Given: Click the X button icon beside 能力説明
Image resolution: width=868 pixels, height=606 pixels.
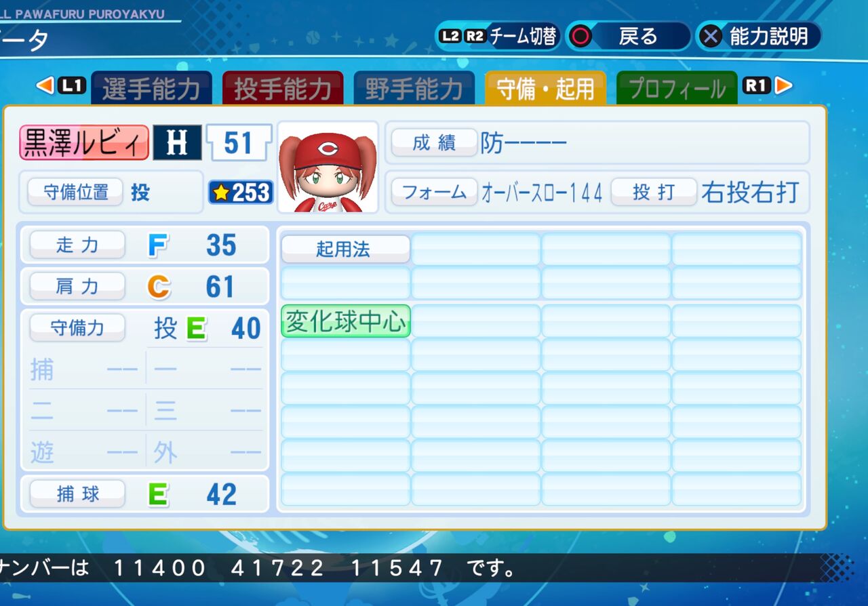Looking at the screenshot, I should tap(711, 36).
